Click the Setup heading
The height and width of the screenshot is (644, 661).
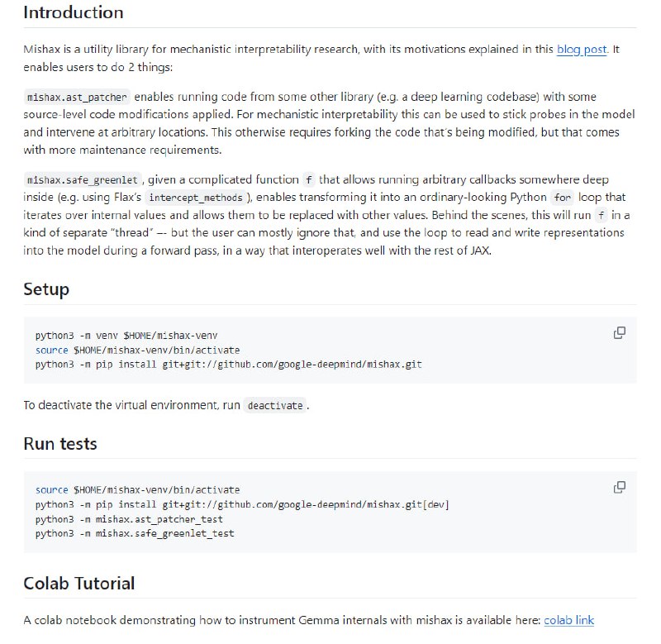[x=46, y=289]
